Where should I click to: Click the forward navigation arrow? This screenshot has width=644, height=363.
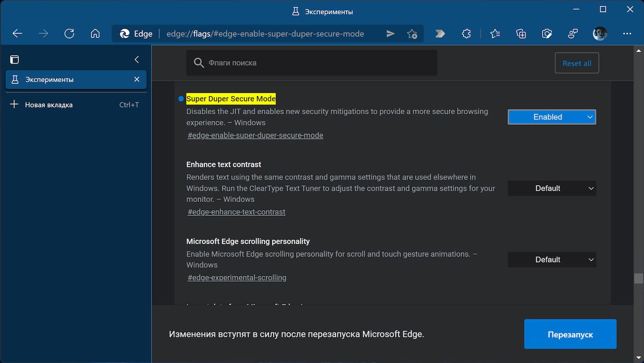click(43, 33)
